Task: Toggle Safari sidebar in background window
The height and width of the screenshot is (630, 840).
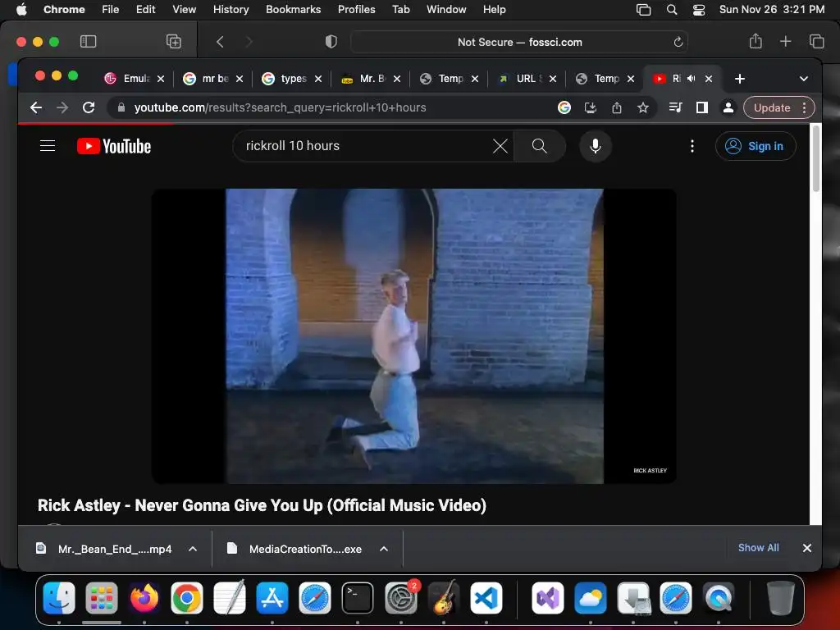Action: click(x=88, y=41)
